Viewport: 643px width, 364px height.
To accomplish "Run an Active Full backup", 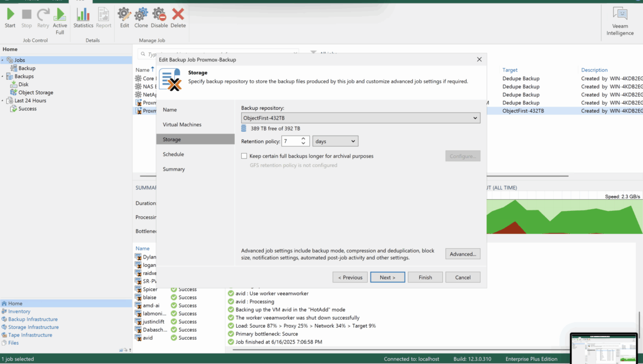I will pos(60,21).
